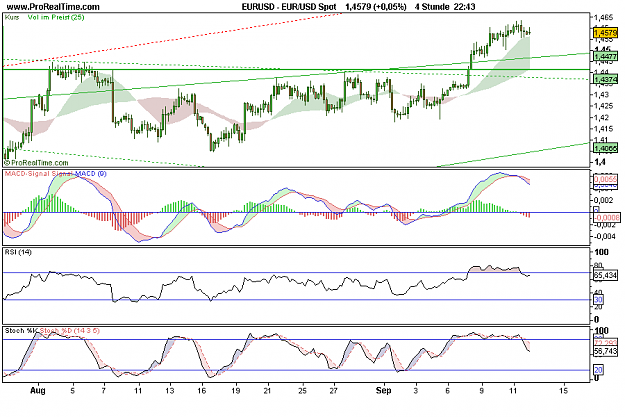This screenshot has height=417, width=625.
Task: Click the '5' date axis label
Action: [72, 390]
